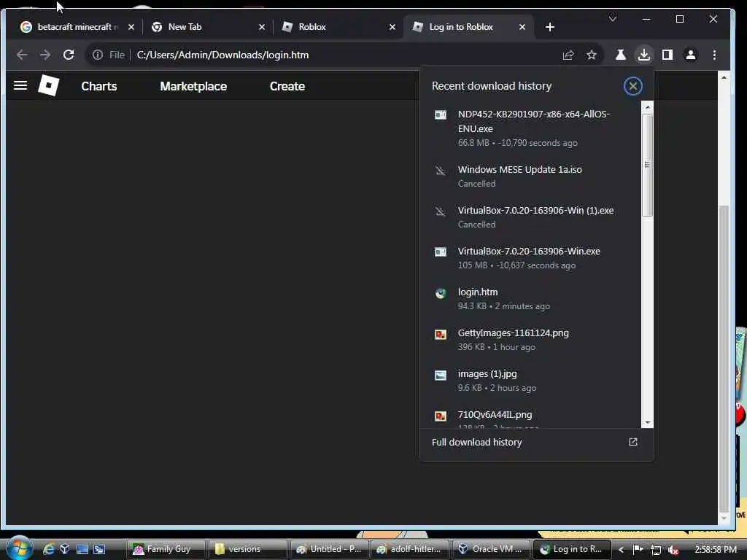Open GettyImages-1161124.png download
This screenshot has width=747, height=560.
point(531,340)
